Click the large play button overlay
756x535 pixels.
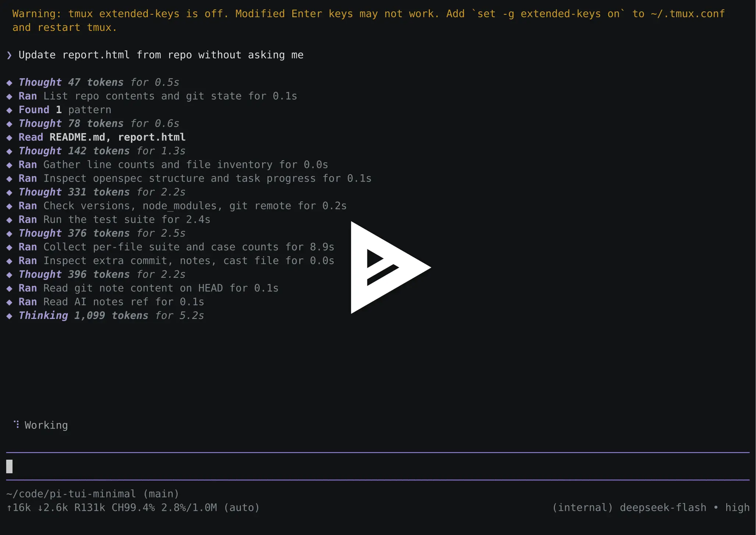click(391, 267)
